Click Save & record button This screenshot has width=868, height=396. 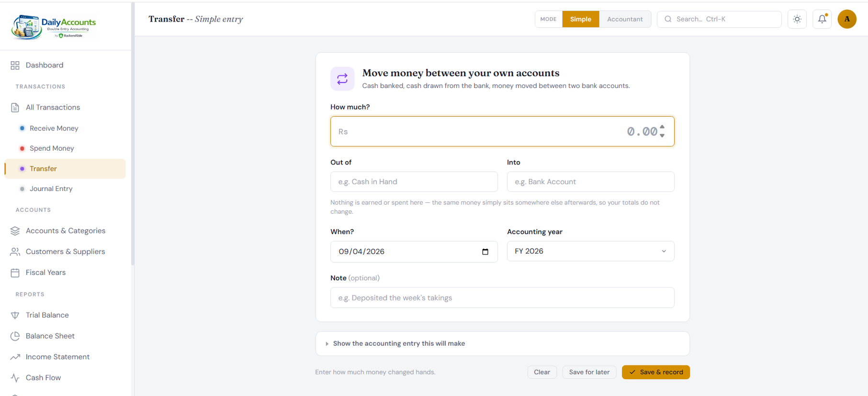pyautogui.click(x=655, y=372)
